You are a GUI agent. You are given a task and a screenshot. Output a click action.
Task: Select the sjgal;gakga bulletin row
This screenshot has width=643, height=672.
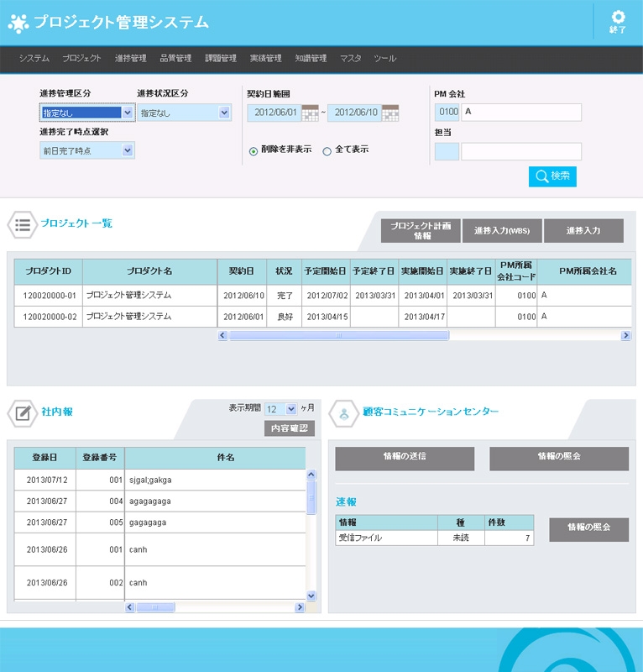click(160, 480)
